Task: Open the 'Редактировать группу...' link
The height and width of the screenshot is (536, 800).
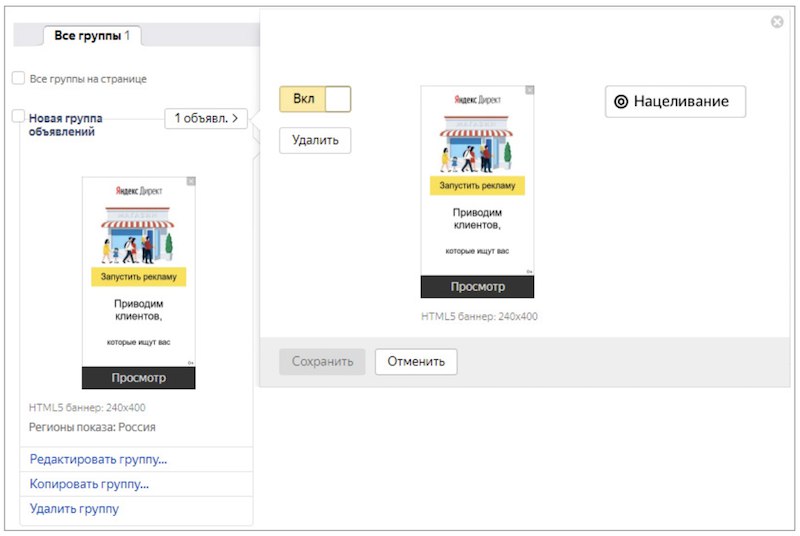Action: pos(98,460)
